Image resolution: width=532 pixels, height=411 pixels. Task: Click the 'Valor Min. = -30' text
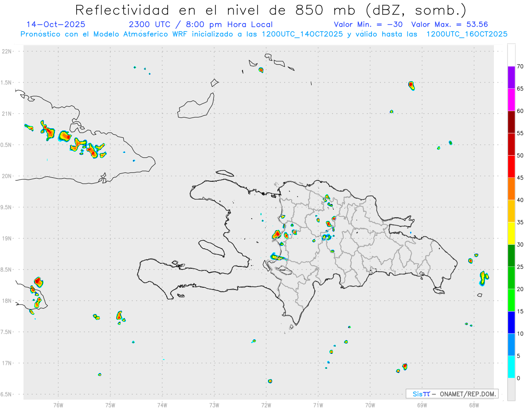368,24
